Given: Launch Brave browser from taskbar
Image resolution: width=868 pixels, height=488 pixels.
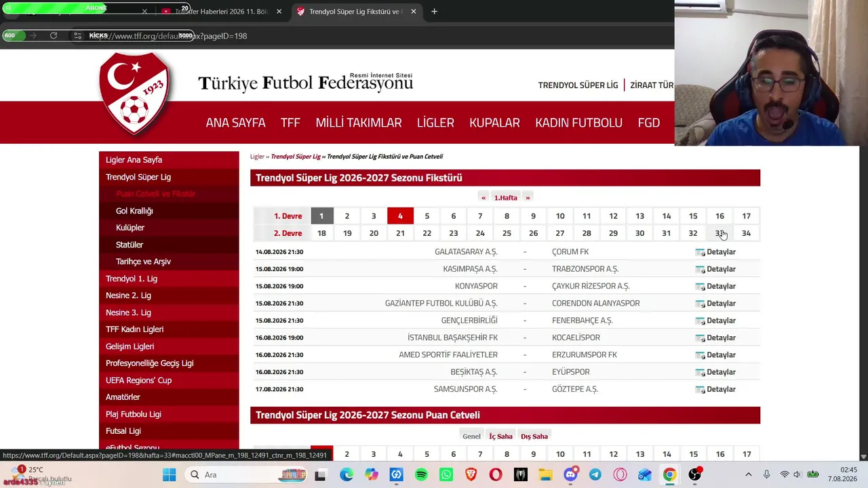Looking at the screenshot, I should [471, 474].
